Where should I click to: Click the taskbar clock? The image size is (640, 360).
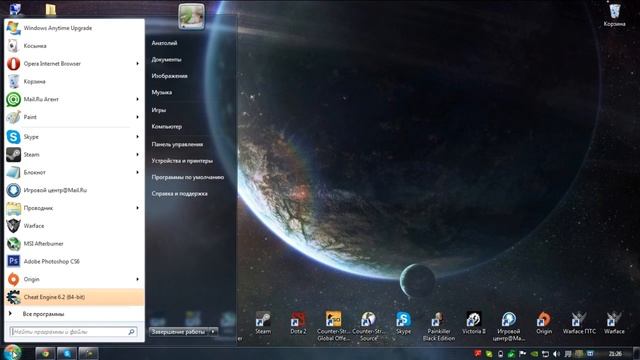(x=615, y=354)
